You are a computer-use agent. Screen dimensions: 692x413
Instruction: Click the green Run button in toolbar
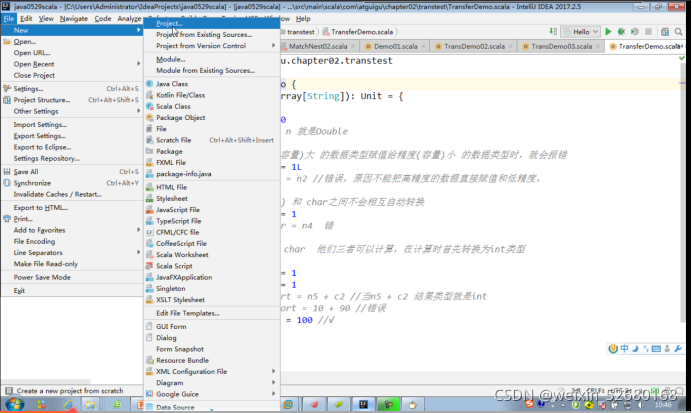pos(608,31)
